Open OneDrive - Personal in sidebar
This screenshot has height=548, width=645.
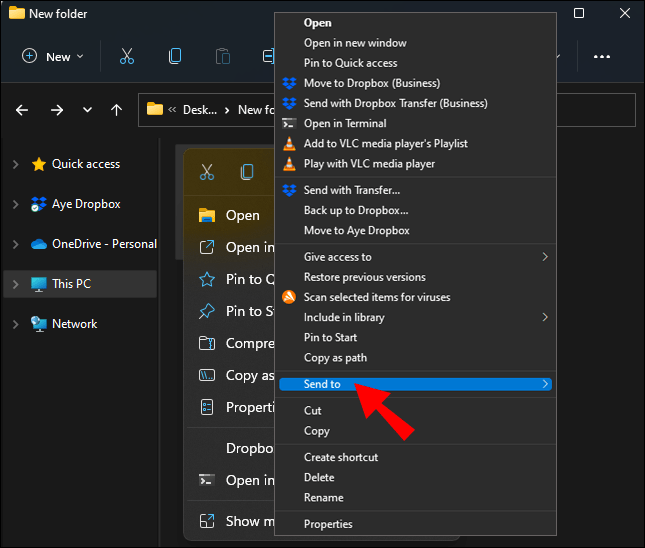coord(104,244)
